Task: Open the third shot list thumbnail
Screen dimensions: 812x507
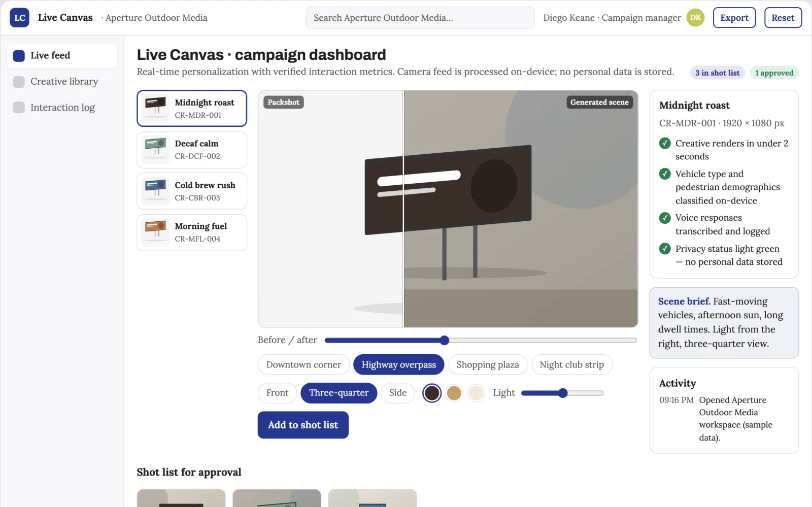Action: click(373, 498)
